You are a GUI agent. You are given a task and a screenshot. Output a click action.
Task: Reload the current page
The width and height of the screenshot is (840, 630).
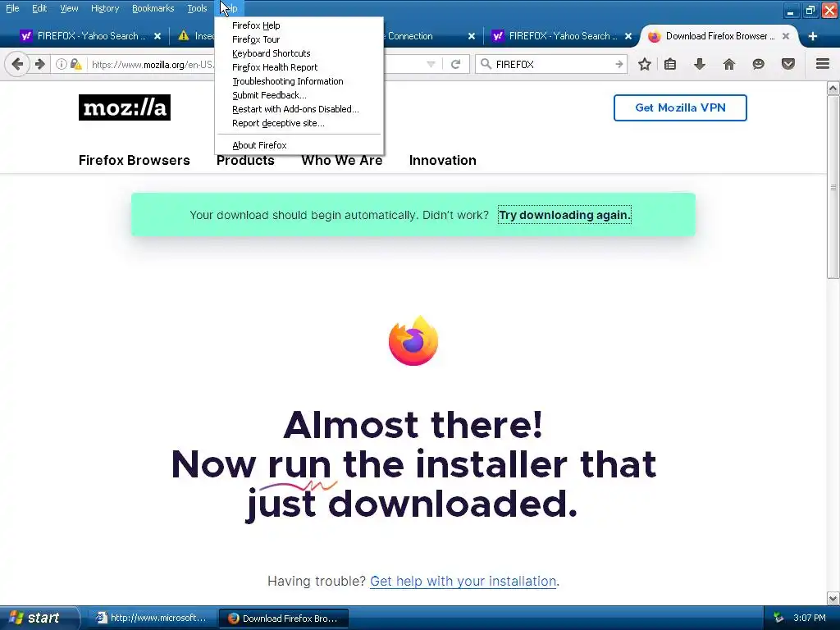(456, 64)
